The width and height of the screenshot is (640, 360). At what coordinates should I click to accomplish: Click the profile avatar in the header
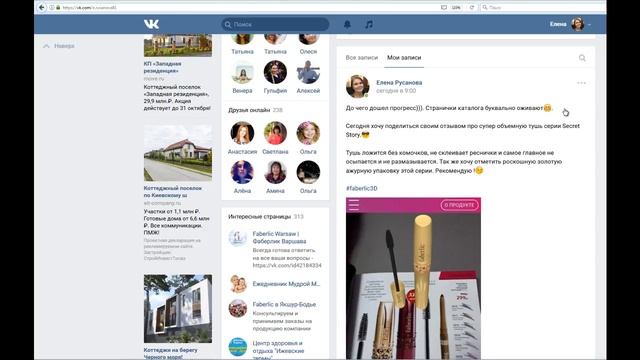pos(578,24)
